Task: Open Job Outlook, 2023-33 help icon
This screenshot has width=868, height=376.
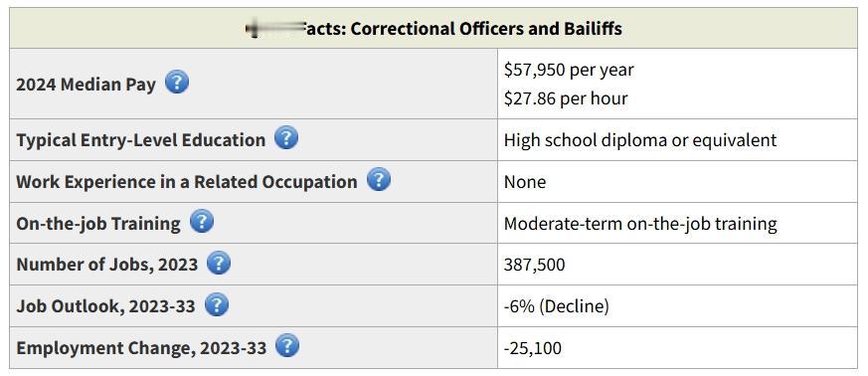Action: [217, 304]
